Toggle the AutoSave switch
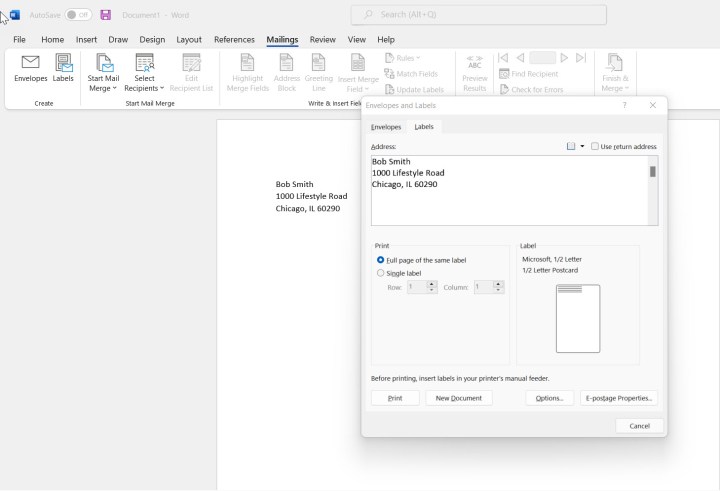Viewport: 720px width, 491px height. coord(78,15)
